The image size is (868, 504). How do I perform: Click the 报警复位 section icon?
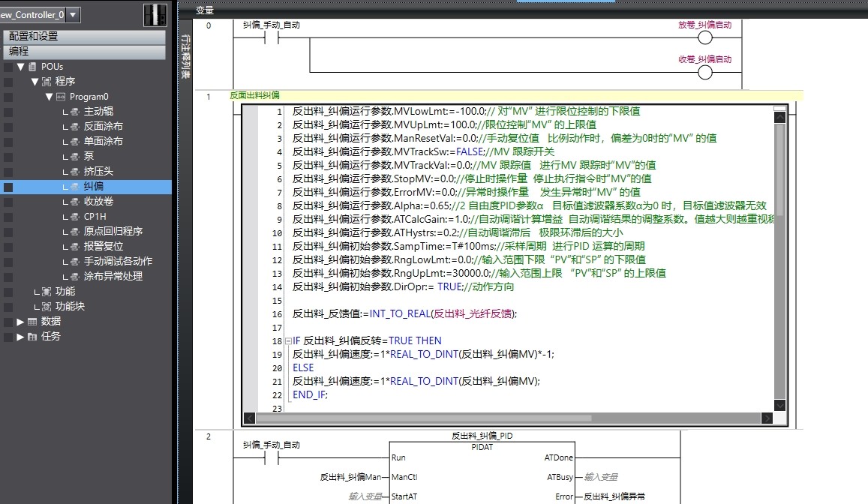75,247
